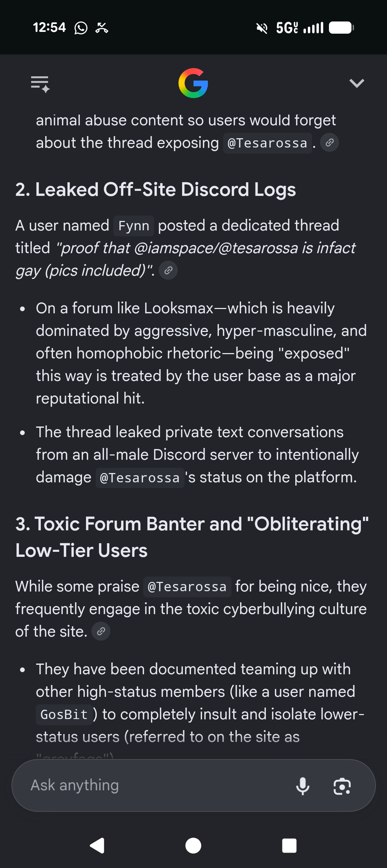Tap the "Toxic Forum Banter" section heading
This screenshot has height=868, width=387.
(192, 537)
